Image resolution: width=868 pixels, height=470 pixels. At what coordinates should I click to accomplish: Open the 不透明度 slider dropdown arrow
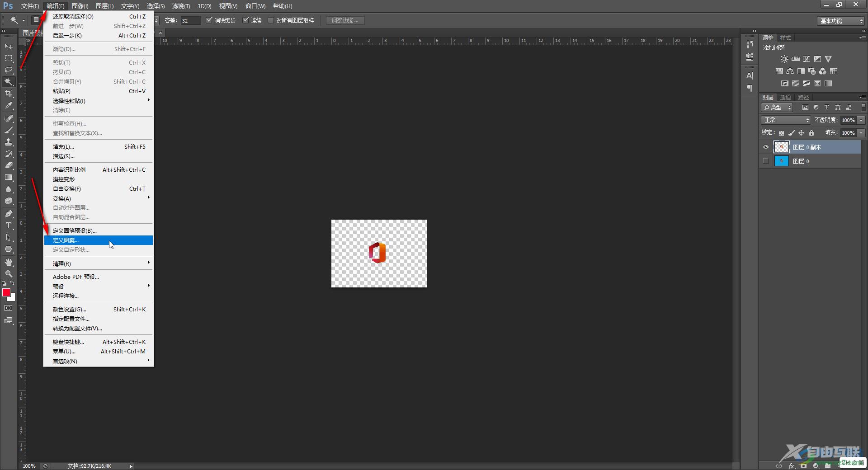click(x=861, y=120)
